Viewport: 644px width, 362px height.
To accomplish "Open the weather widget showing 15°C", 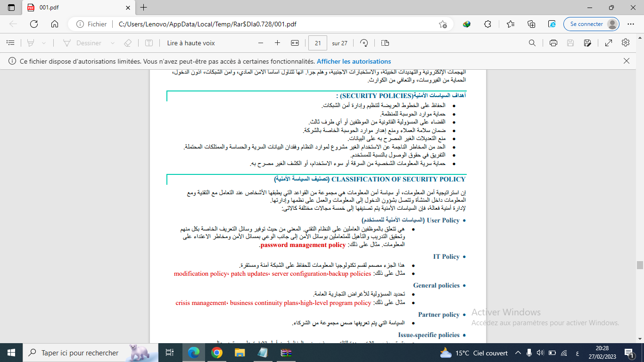I will coord(474,353).
